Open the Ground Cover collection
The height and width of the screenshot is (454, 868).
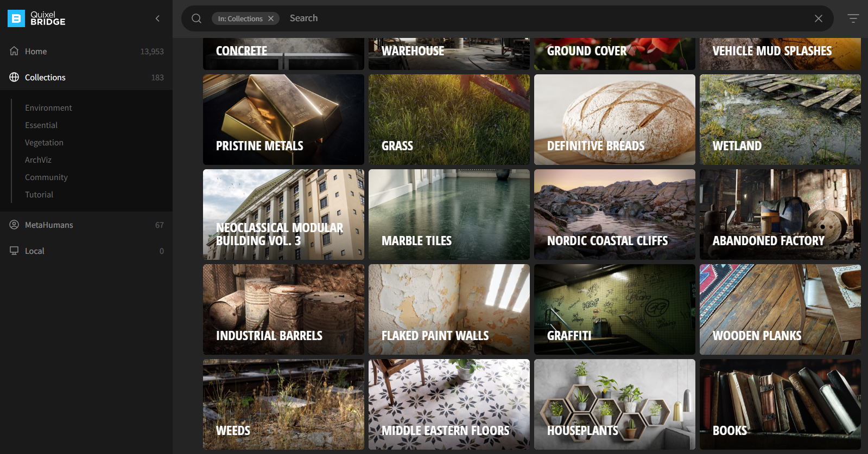tap(614, 54)
